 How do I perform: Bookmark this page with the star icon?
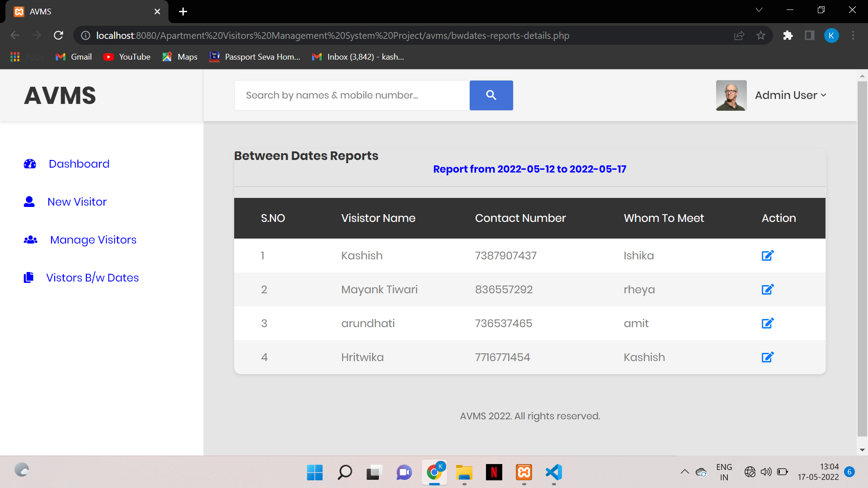(x=761, y=35)
